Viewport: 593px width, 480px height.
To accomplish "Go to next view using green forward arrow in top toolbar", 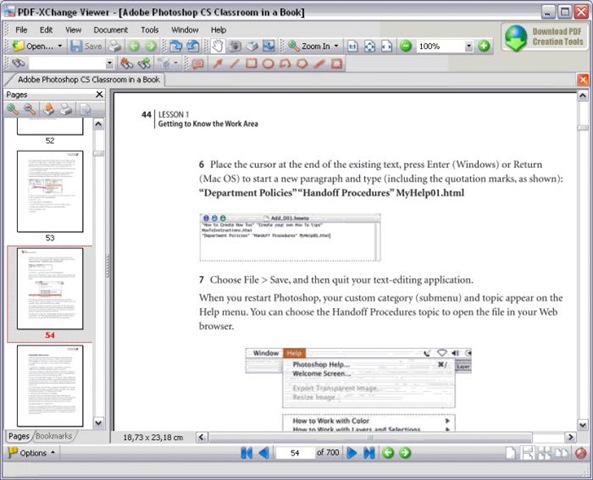I will [x=151, y=46].
